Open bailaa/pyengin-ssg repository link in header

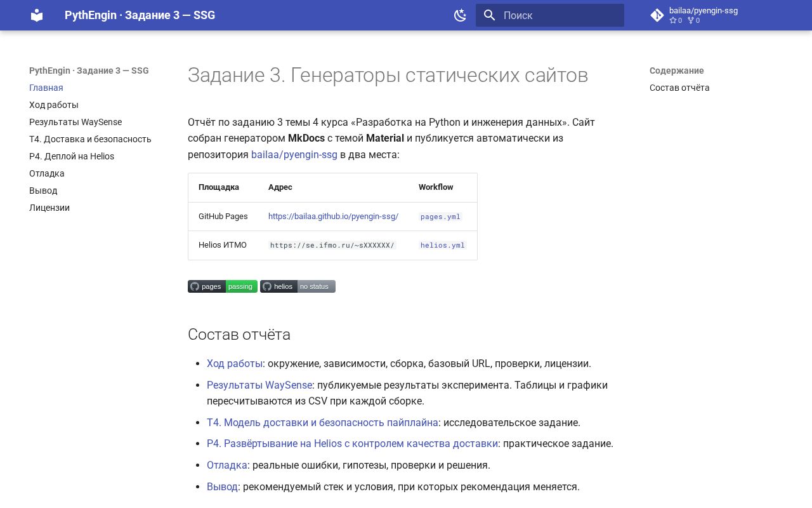[704, 11]
